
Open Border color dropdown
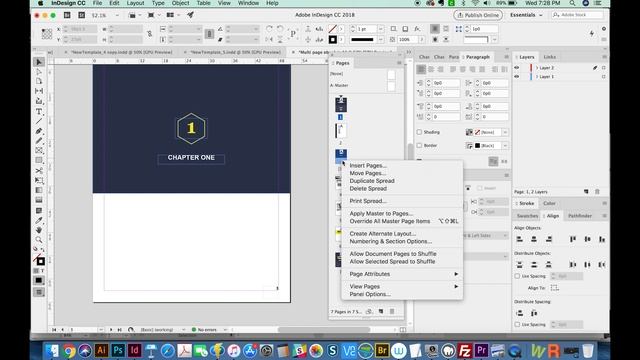(x=505, y=146)
